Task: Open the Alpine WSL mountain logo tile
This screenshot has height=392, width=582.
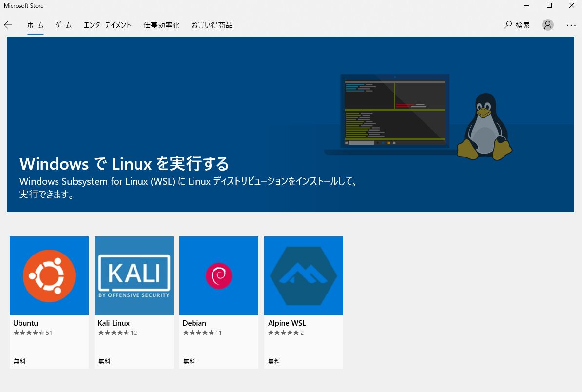Action: [x=304, y=276]
